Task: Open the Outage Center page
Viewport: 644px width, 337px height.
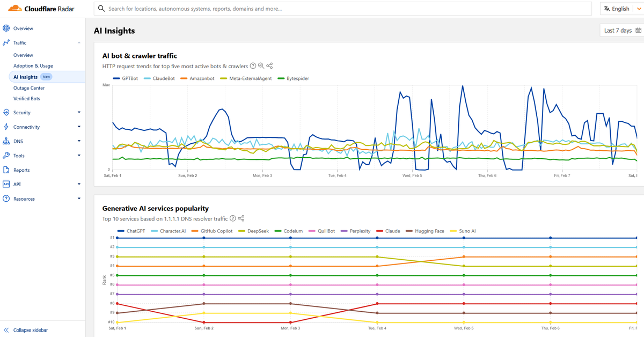Action: 29,88
